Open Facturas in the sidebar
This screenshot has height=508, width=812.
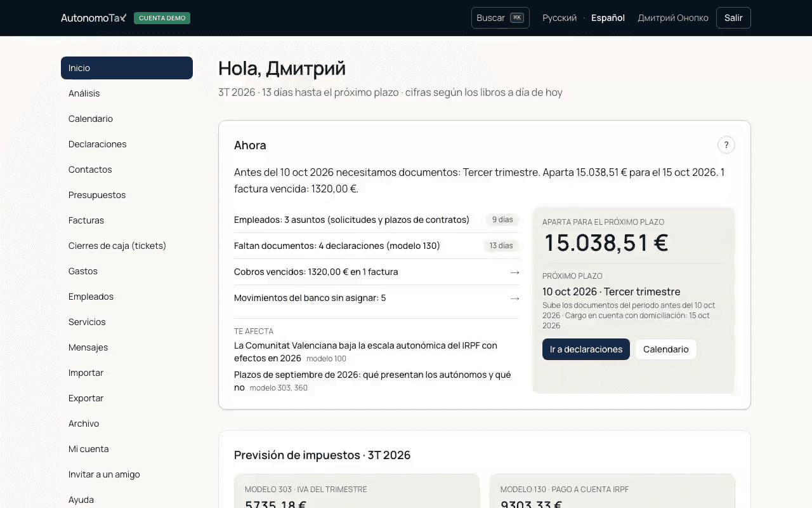tap(127, 220)
